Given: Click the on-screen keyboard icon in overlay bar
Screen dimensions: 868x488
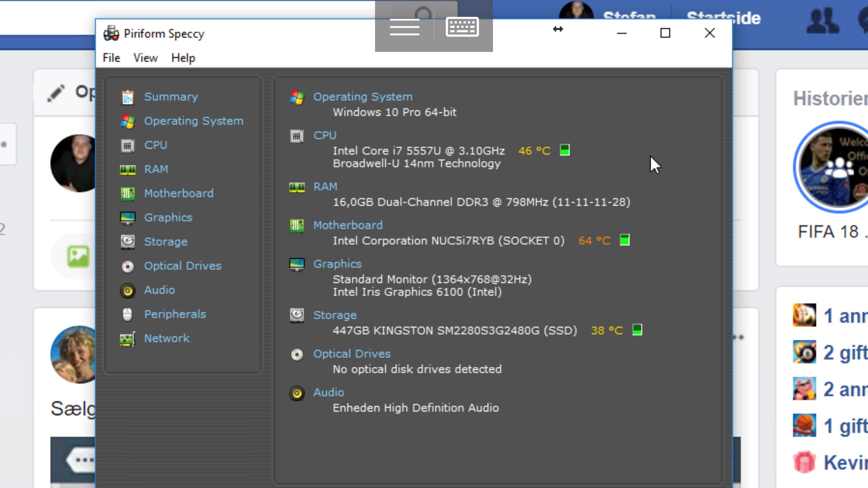Looking at the screenshot, I should [x=462, y=27].
